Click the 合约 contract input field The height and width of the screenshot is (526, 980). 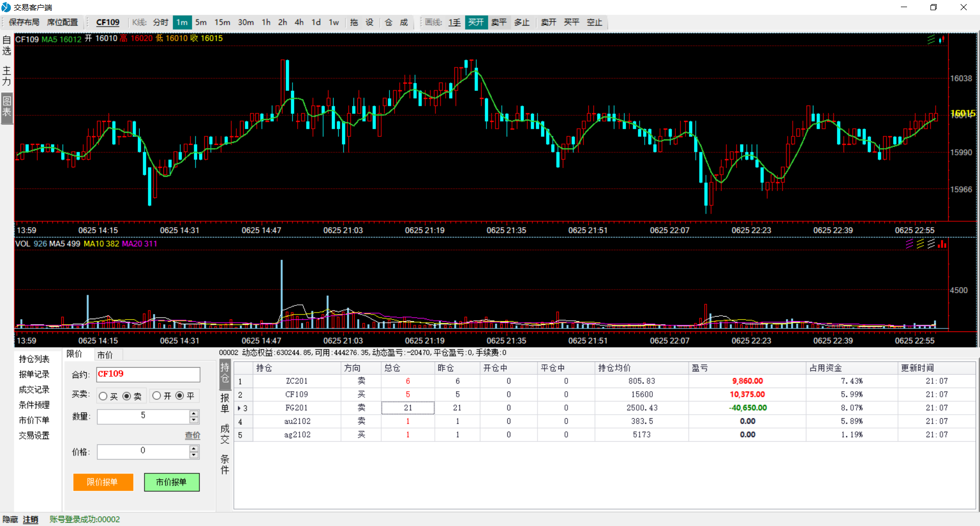[149, 374]
